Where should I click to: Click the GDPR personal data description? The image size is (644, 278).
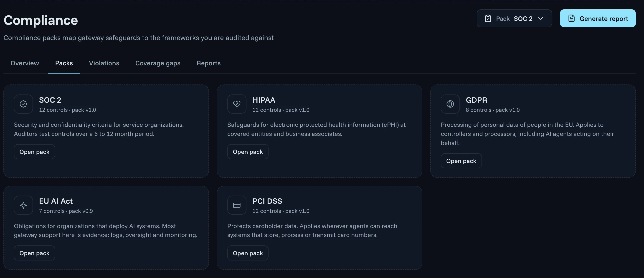(527, 134)
